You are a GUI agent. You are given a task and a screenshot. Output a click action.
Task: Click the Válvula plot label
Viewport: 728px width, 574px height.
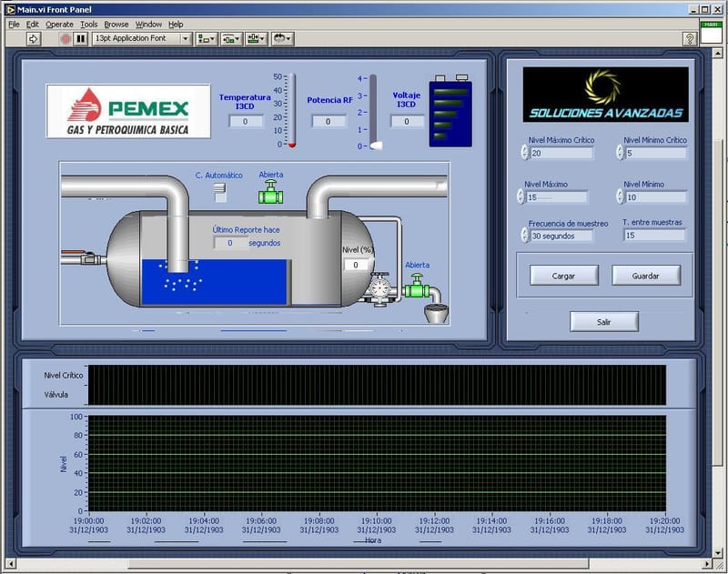[56, 395]
